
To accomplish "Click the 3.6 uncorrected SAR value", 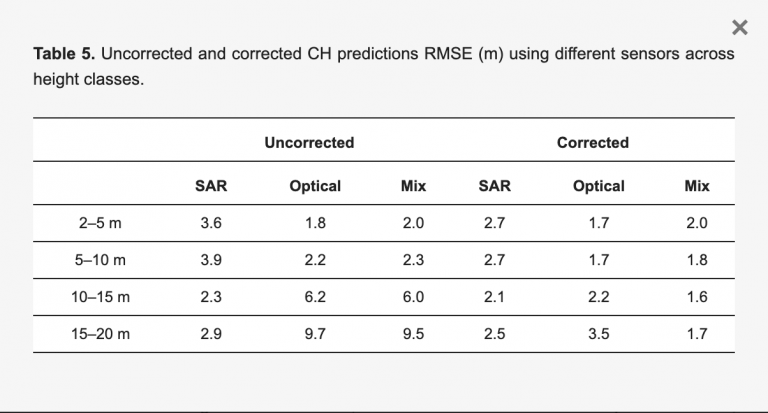I will tap(211, 223).
